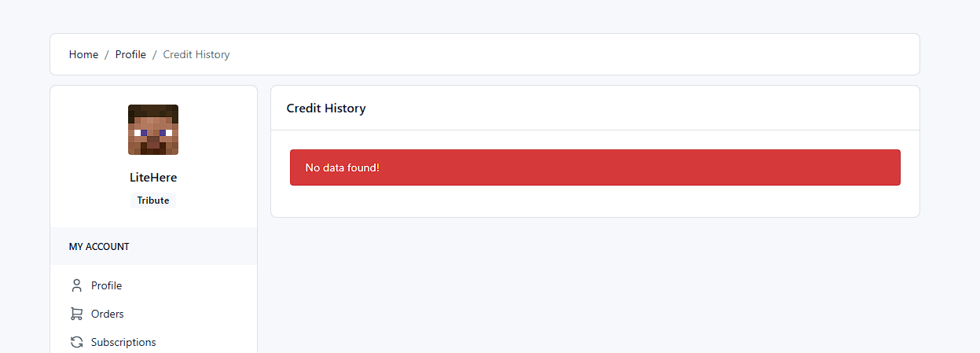
Task: Click the Tribute rank badge
Action: click(153, 200)
